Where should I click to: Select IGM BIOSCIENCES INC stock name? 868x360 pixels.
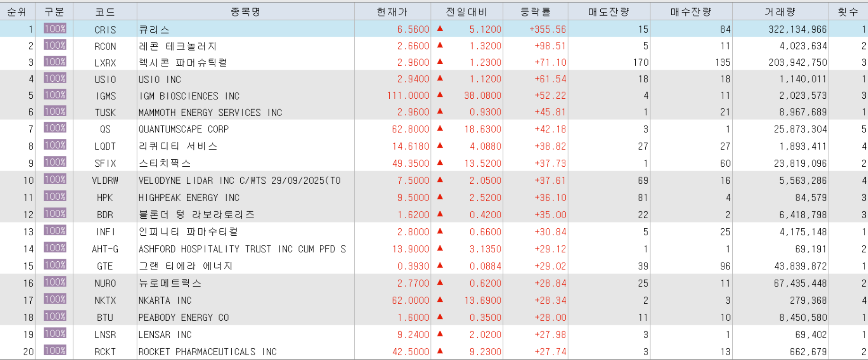click(x=189, y=96)
